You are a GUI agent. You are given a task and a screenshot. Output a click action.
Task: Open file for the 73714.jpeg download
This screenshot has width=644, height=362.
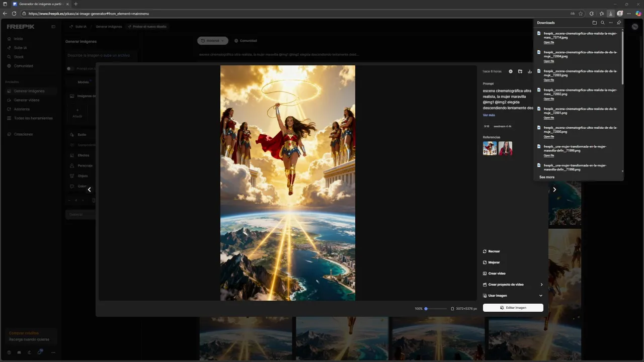pos(548,42)
